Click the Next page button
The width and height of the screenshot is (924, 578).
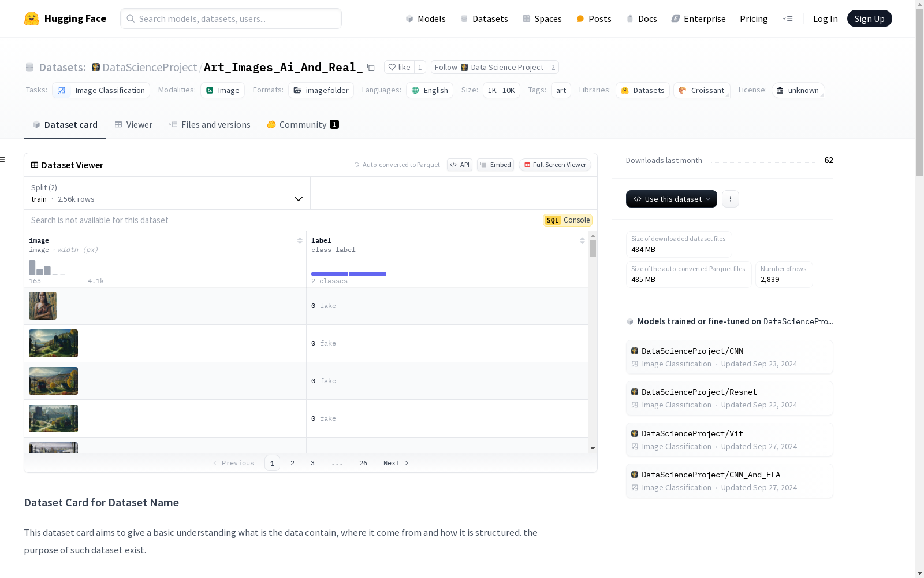click(396, 463)
